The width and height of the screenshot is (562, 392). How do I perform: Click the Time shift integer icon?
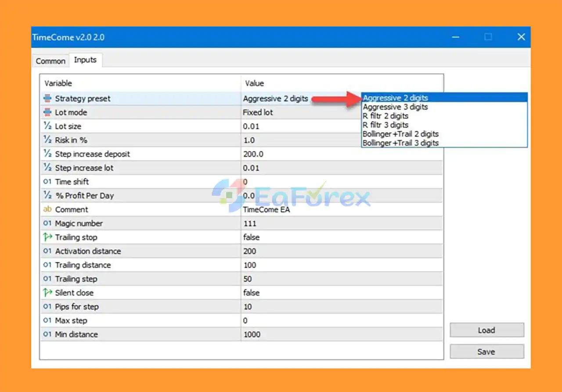[47, 182]
